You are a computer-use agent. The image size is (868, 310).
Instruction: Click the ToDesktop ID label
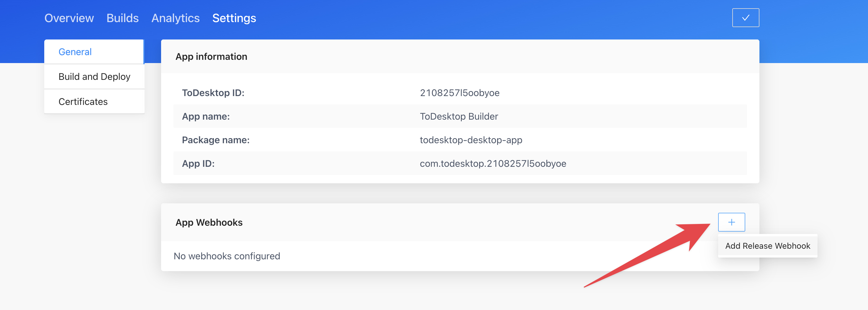[x=213, y=93]
